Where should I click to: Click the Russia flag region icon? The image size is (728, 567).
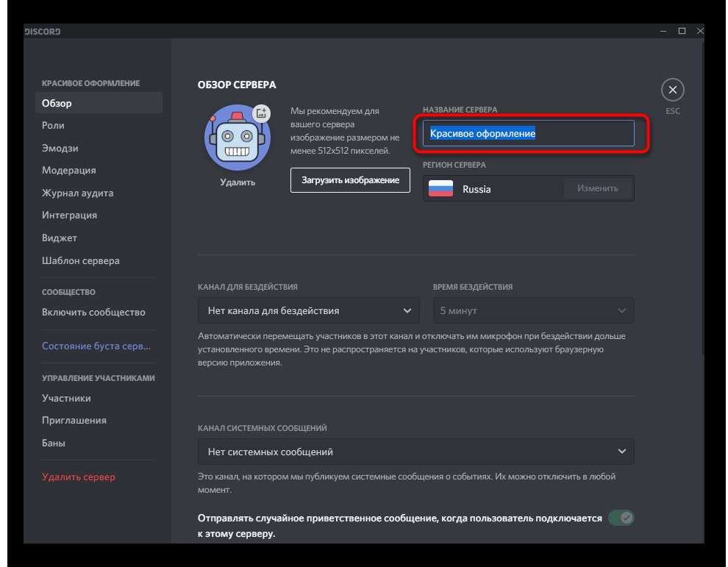point(441,189)
